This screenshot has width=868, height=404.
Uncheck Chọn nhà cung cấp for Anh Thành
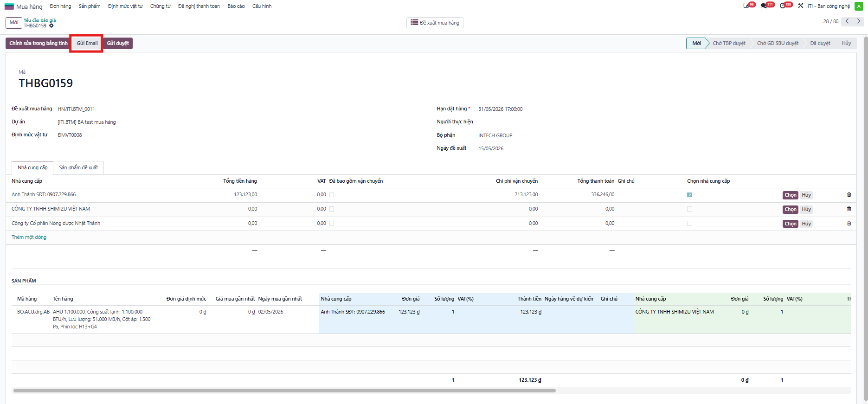tap(690, 195)
